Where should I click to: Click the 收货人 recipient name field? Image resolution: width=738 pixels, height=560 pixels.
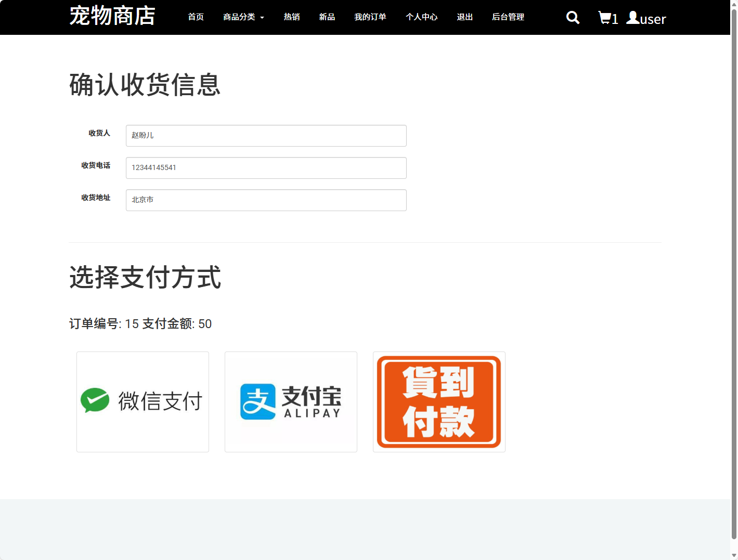(x=266, y=136)
